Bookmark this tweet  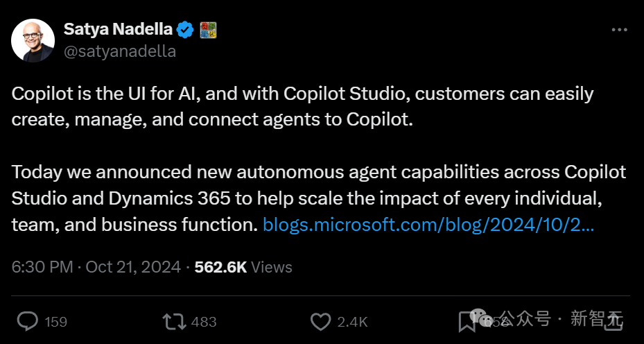click(x=467, y=321)
